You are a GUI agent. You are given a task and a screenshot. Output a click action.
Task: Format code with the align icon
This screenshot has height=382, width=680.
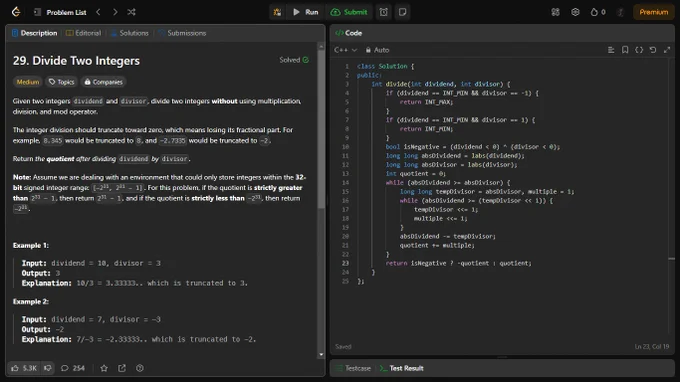(611, 50)
